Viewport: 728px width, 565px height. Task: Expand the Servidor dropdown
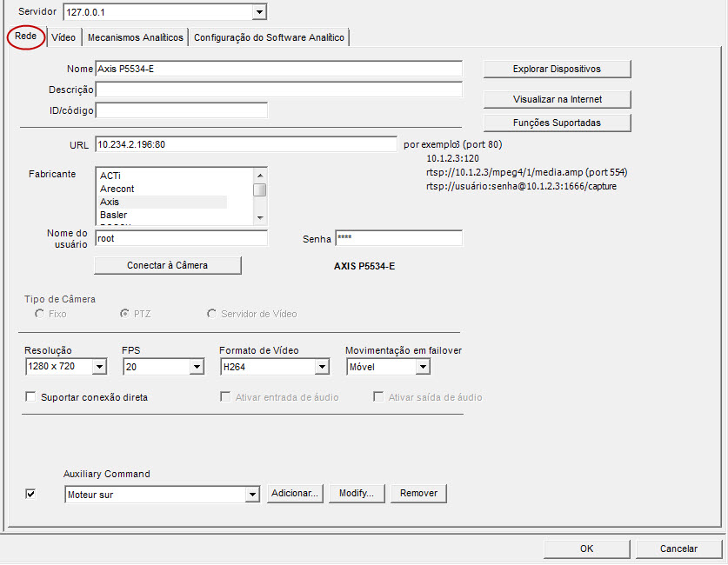pos(259,12)
